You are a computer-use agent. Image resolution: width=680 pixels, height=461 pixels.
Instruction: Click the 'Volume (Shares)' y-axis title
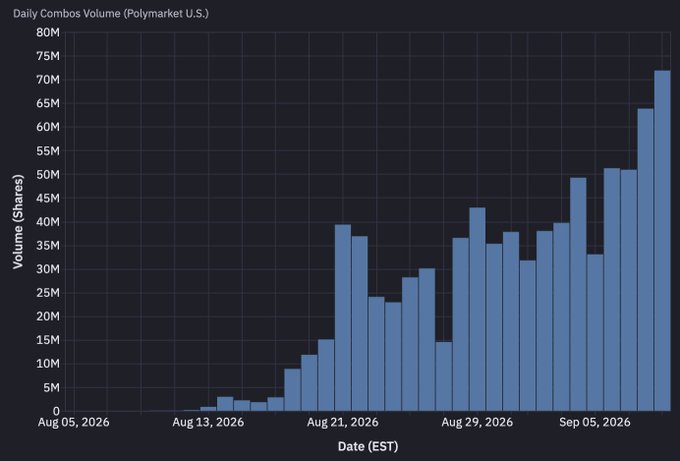point(17,222)
